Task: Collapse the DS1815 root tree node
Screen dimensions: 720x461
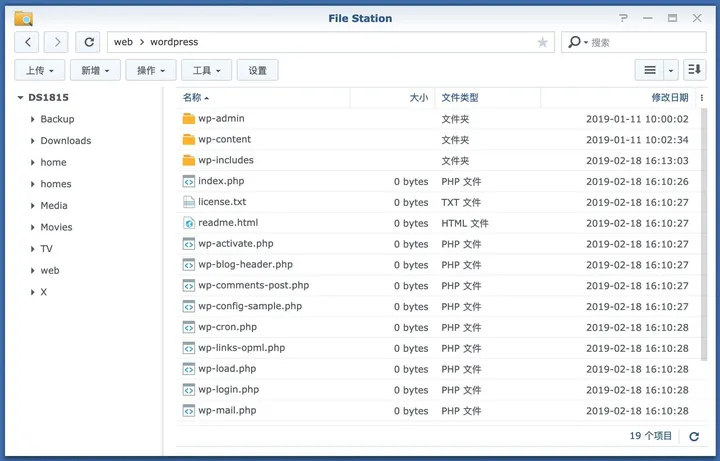Action: [x=20, y=98]
